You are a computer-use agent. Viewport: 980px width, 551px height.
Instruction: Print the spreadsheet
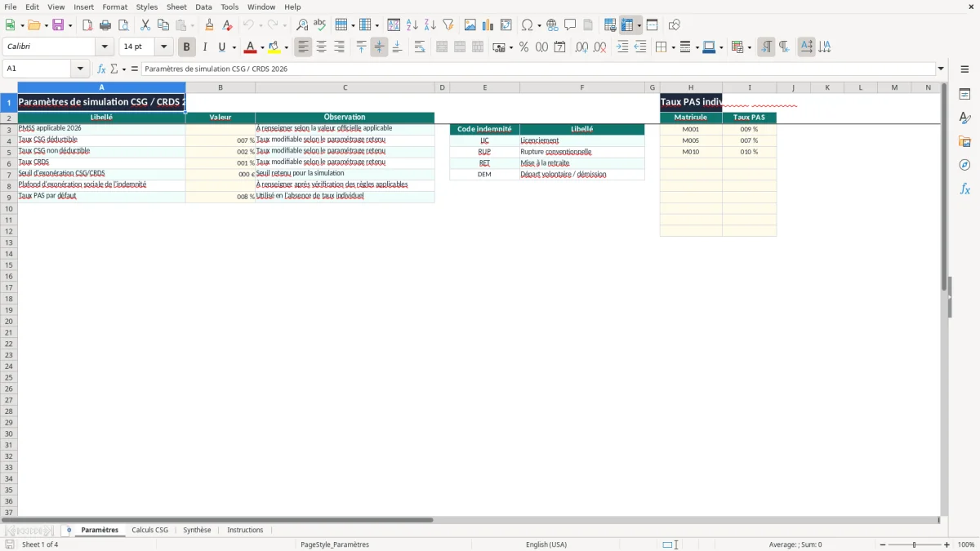coord(105,25)
